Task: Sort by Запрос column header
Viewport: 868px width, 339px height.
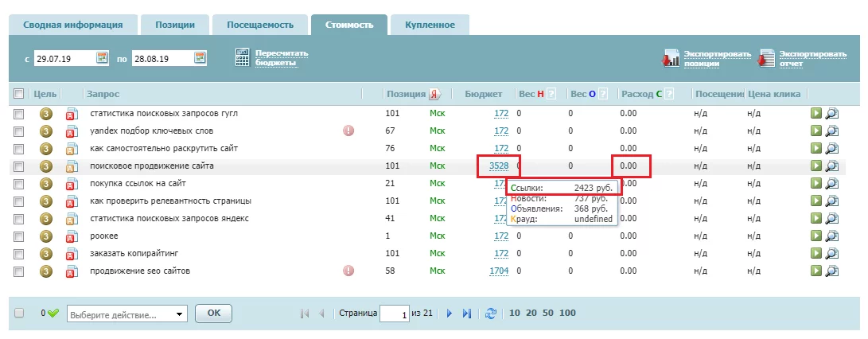Action: click(103, 94)
